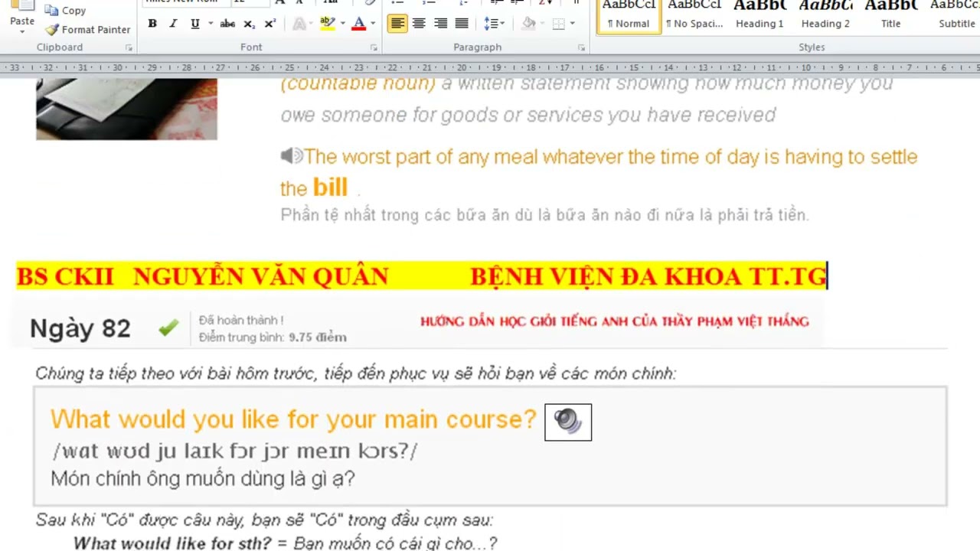Click the highlighted BS CKII heading line
Image resolution: width=980 pixels, height=551 pixels.
tap(422, 275)
